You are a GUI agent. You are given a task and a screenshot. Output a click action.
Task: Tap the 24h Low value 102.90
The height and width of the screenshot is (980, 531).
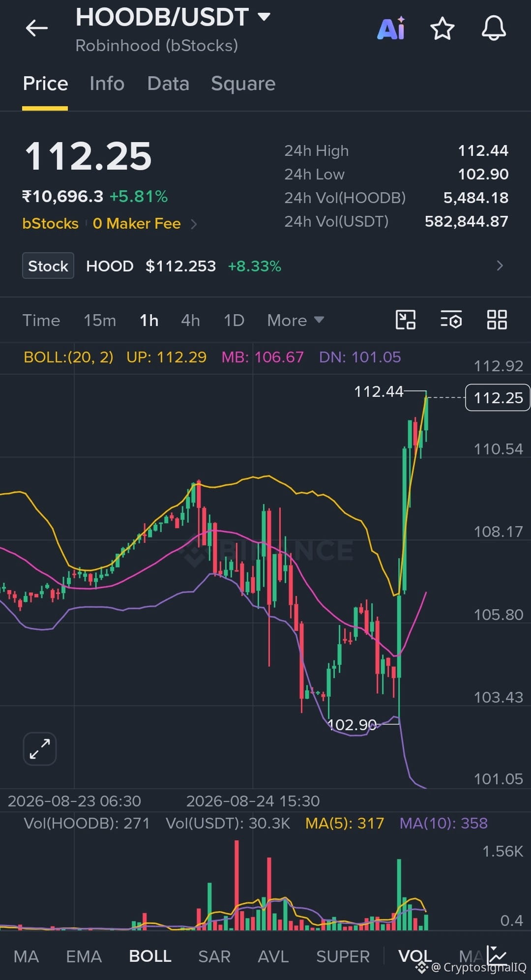483,174
